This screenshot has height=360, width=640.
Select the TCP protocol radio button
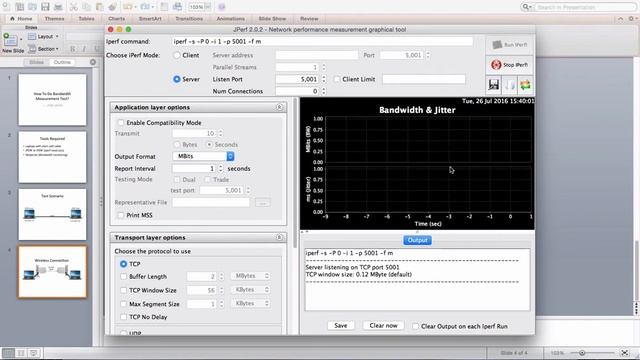click(x=124, y=264)
